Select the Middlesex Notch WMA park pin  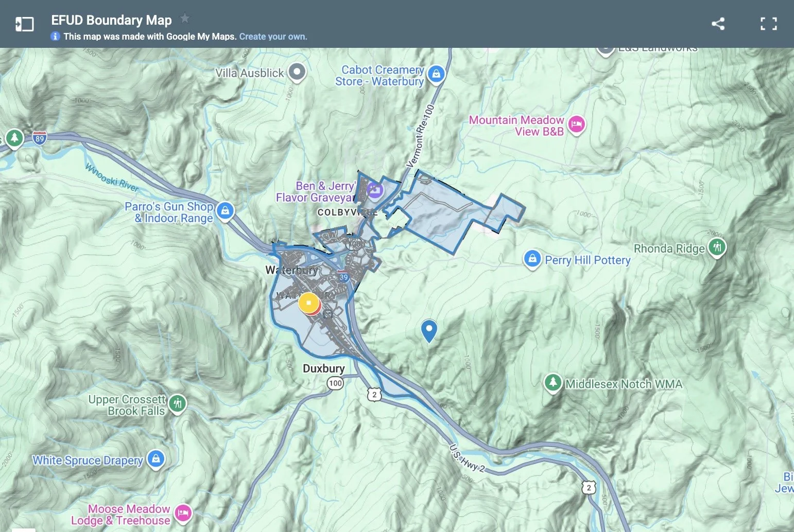(x=553, y=383)
